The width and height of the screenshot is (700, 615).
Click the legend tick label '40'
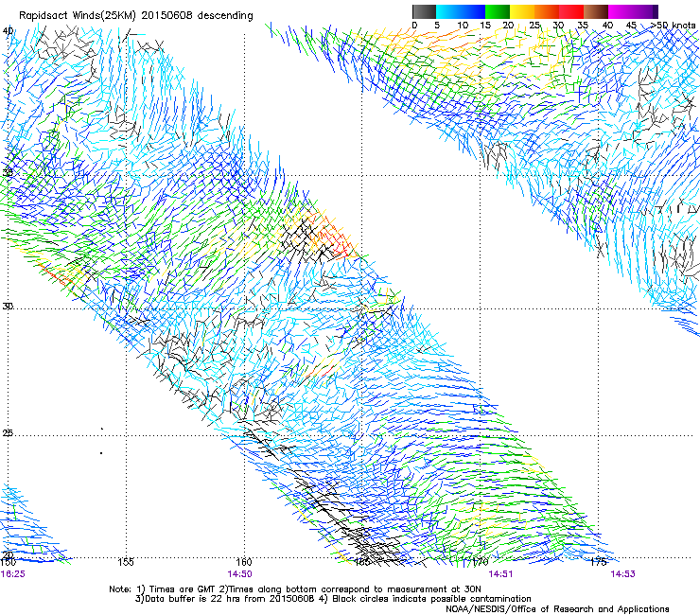click(607, 26)
